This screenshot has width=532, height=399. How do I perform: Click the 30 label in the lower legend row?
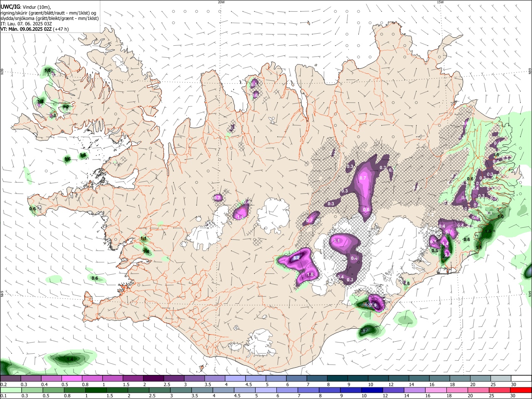pos(514,397)
